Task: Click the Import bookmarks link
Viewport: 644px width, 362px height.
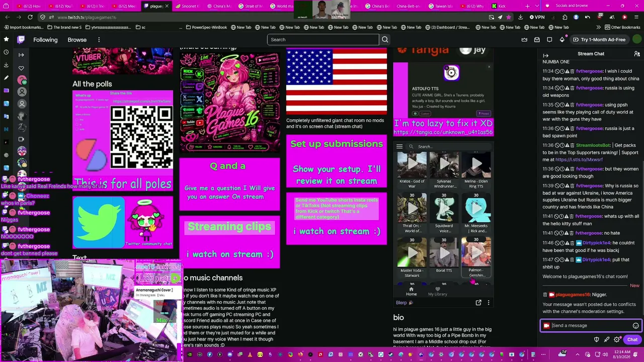Action: pyautogui.click(x=24, y=27)
